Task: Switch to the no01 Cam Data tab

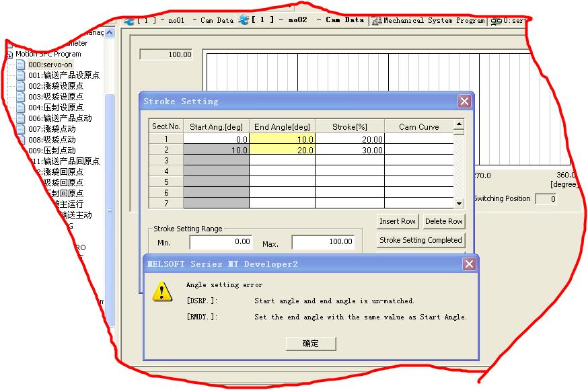Action: (185, 20)
